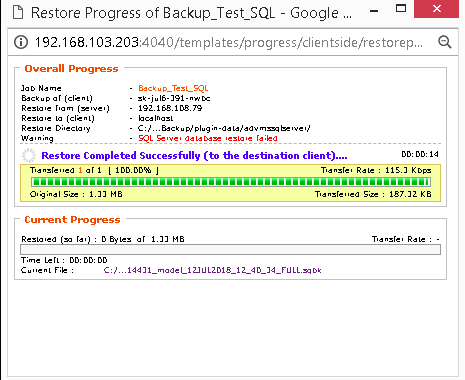The image size is (465, 380).
Task: Click the Current Progress section heading
Action: pyautogui.click(x=72, y=220)
